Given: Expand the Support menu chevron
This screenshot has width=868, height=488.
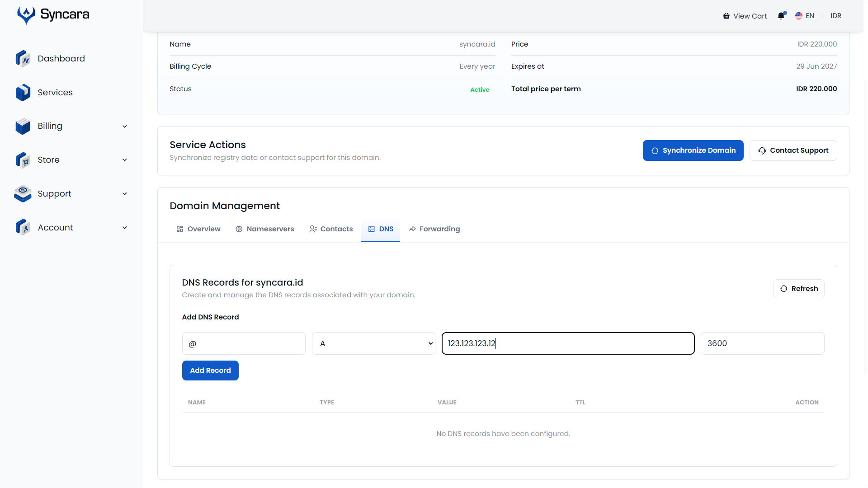Looking at the screenshot, I should [x=125, y=194].
